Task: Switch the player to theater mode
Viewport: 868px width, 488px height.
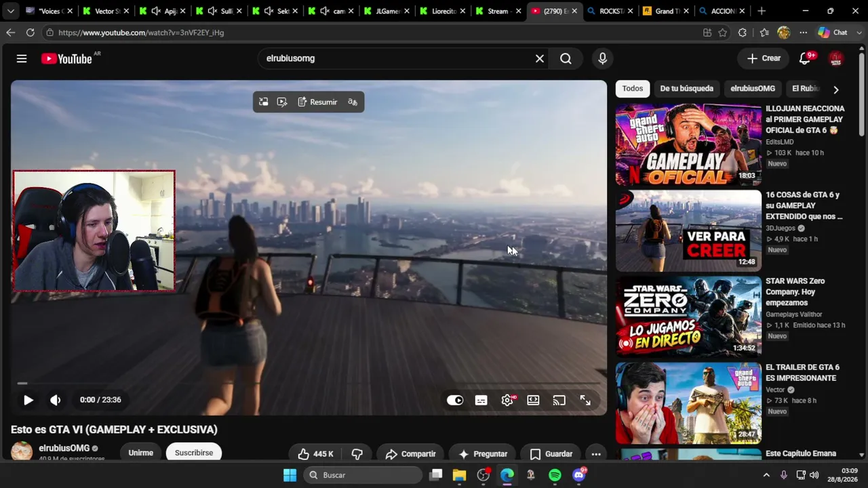Action: pyautogui.click(x=533, y=401)
